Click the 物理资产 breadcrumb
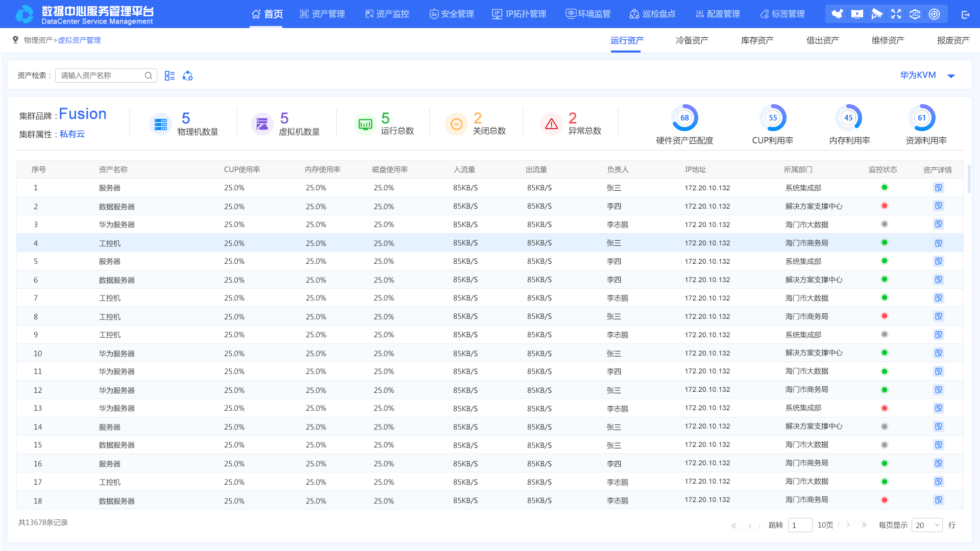 click(38, 40)
